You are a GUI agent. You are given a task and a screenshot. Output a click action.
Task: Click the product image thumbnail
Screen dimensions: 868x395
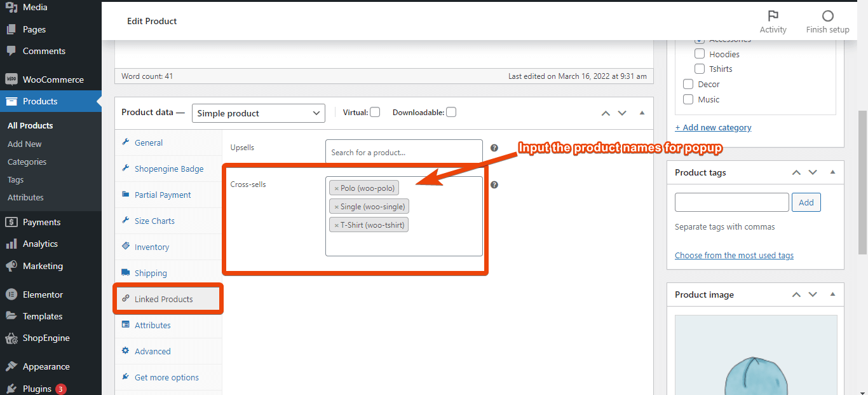755,355
